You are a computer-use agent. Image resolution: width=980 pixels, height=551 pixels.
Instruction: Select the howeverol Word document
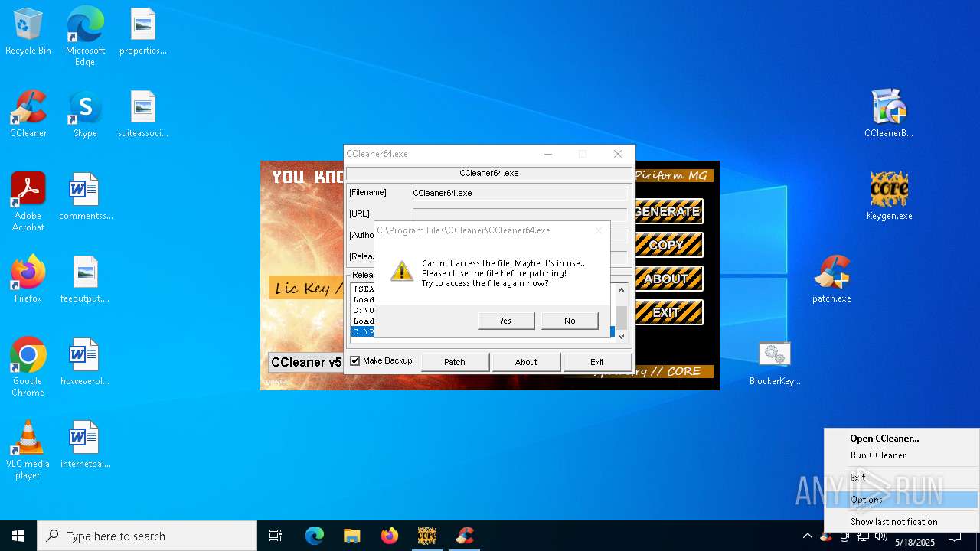point(85,363)
